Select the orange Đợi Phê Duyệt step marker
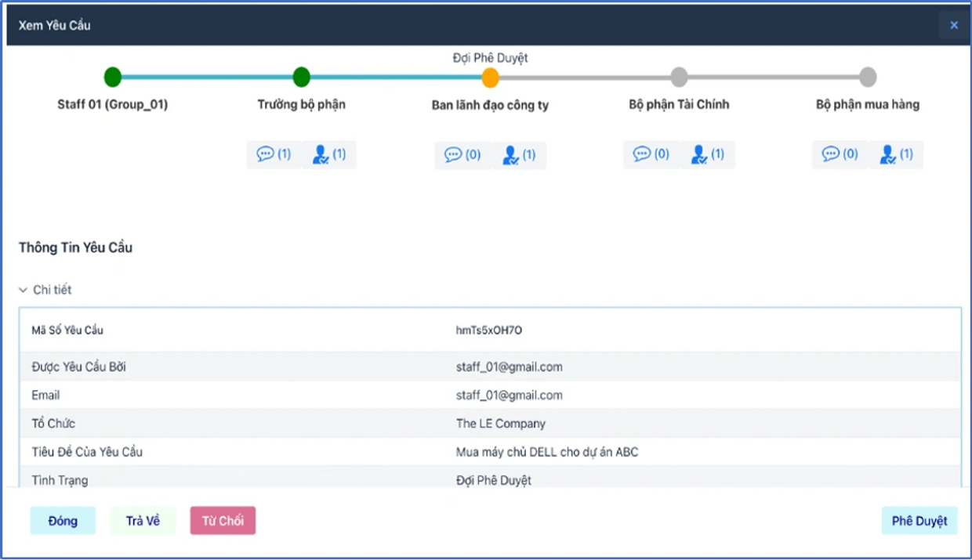 [491, 77]
